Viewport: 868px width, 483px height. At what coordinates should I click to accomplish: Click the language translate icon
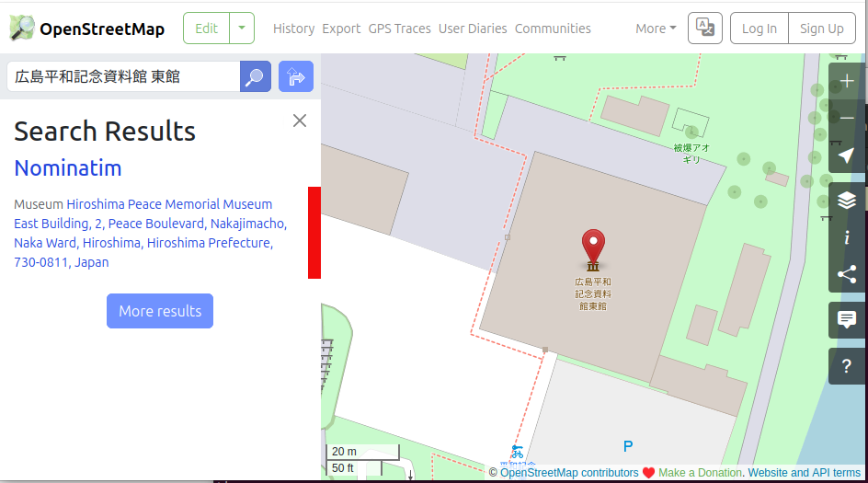pos(704,28)
